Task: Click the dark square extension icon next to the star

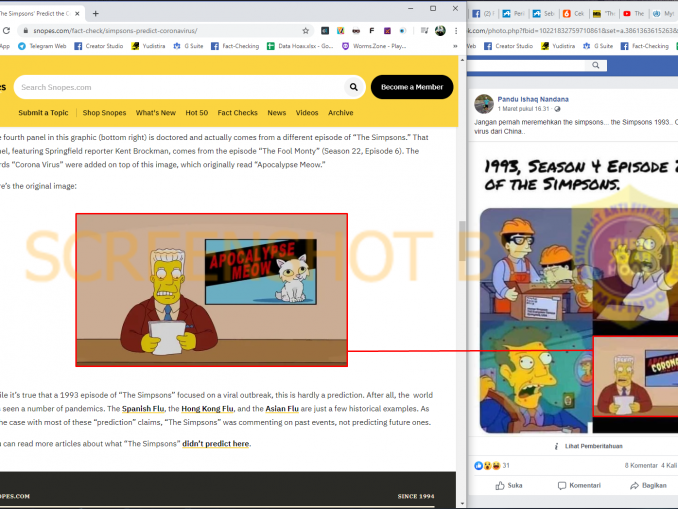Action: click(325, 31)
